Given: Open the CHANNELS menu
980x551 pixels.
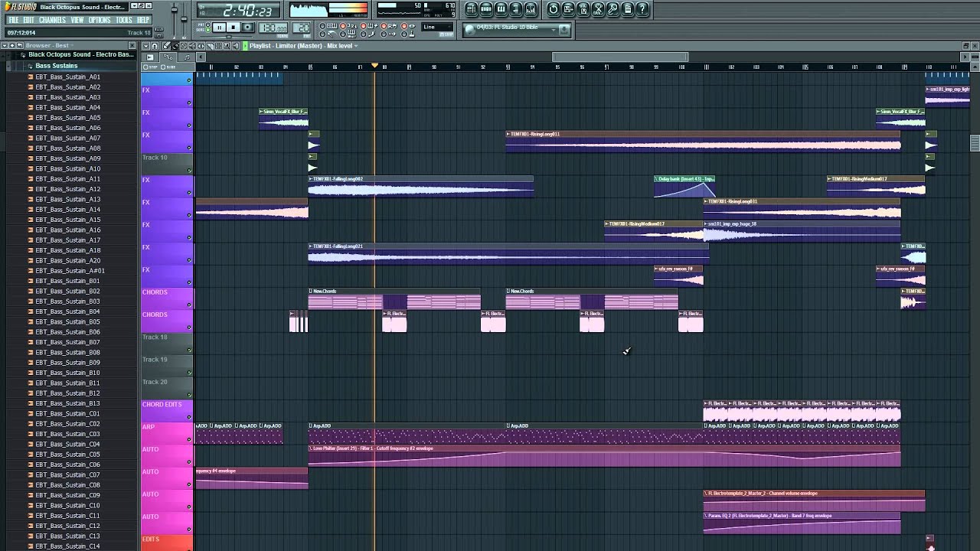Looking at the screenshot, I should (x=52, y=20).
